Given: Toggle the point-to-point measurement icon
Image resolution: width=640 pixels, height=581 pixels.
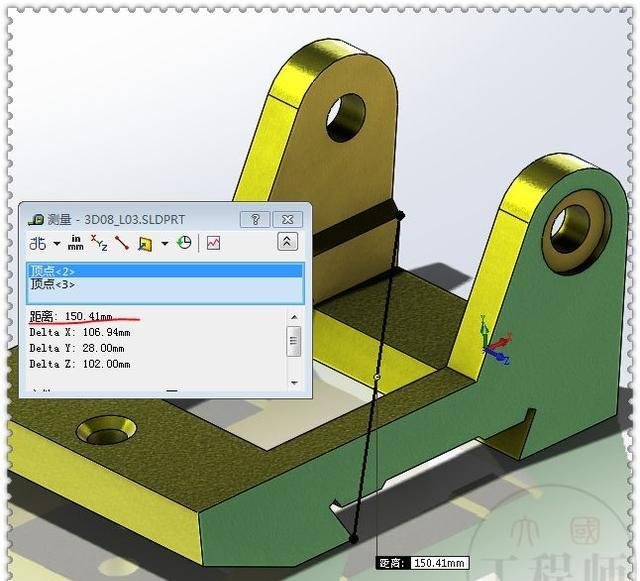Looking at the screenshot, I should [122, 243].
